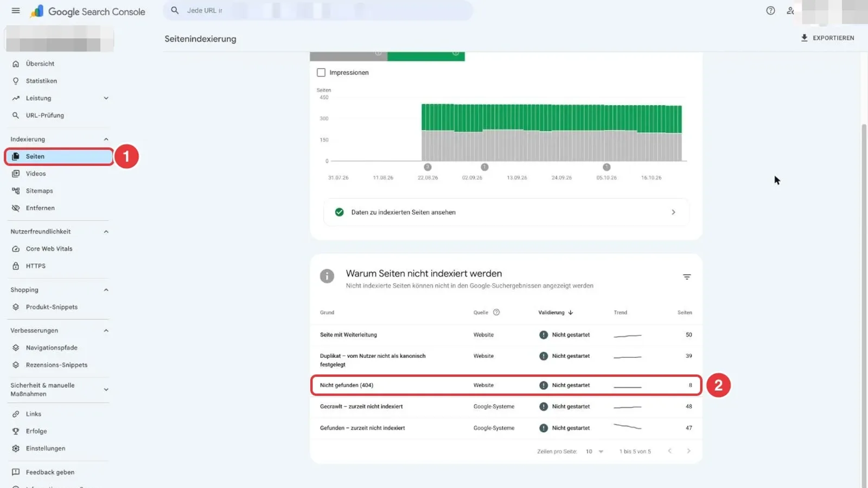Open Seite mit Weiterleitung row
This screenshot has width=868, height=488.
point(506,335)
